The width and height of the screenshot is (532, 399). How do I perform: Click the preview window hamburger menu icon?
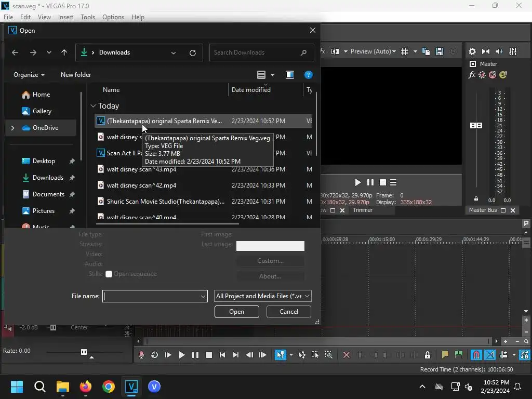pyautogui.click(x=393, y=182)
